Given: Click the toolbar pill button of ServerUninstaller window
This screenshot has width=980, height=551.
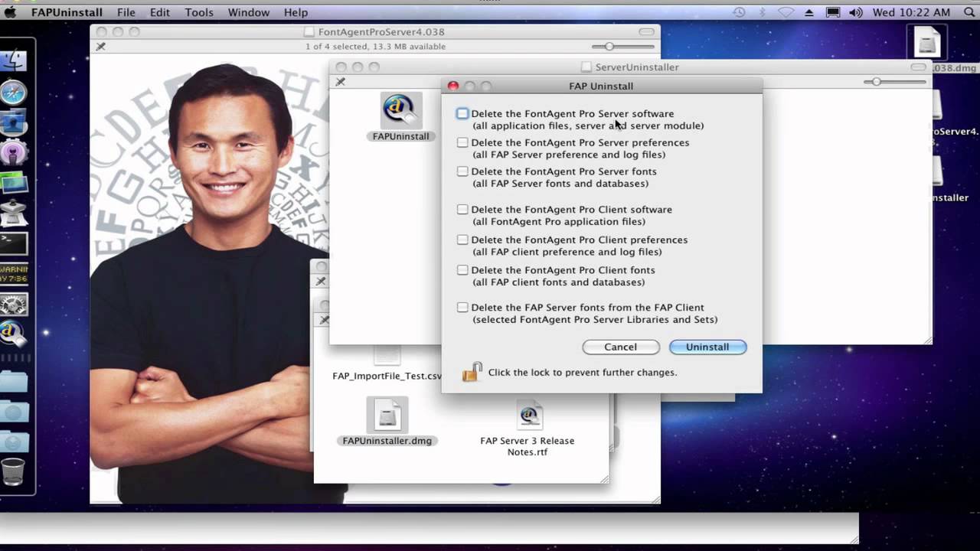Looking at the screenshot, I should pyautogui.click(x=918, y=67).
